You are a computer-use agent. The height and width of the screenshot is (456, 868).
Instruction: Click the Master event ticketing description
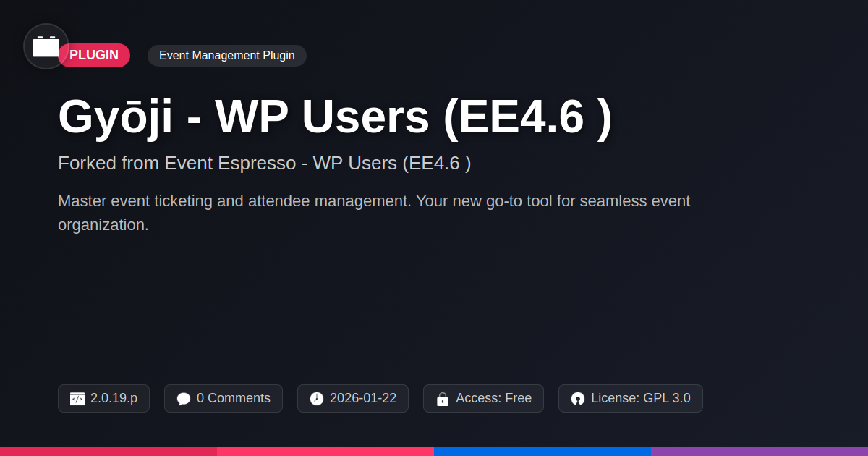click(x=374, y=213)
